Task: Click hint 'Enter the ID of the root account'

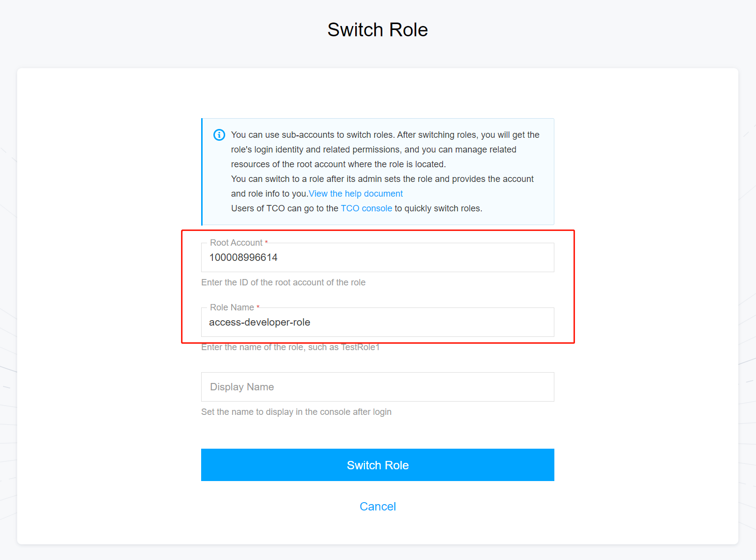Action: tap(283, 282)
